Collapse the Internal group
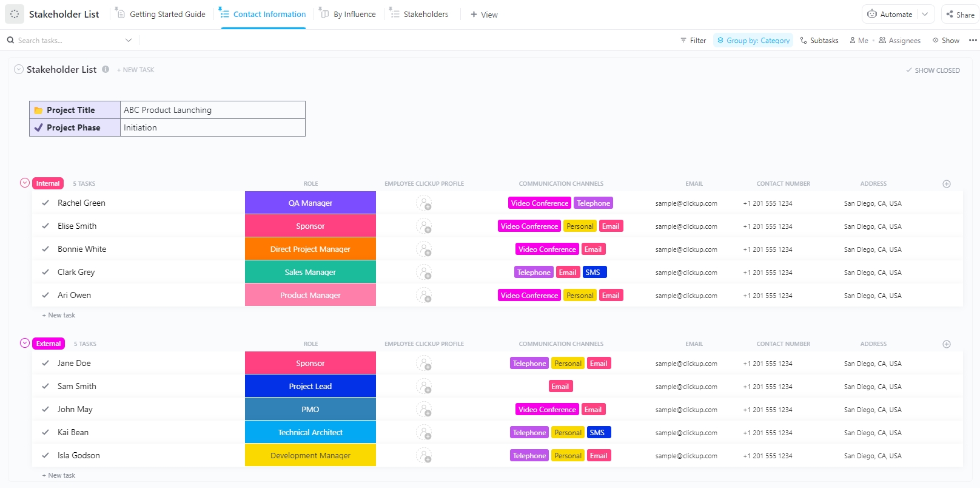 coord(25,183)
